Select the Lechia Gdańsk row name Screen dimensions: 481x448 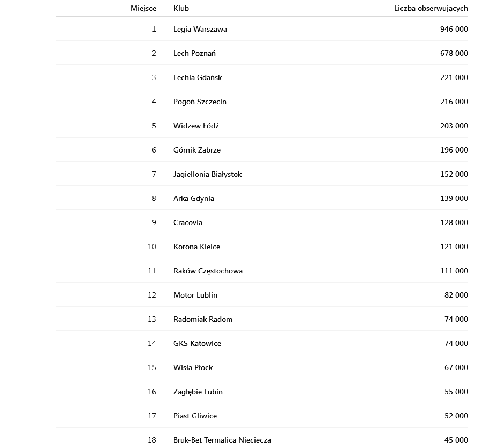(x=197, y=77)
